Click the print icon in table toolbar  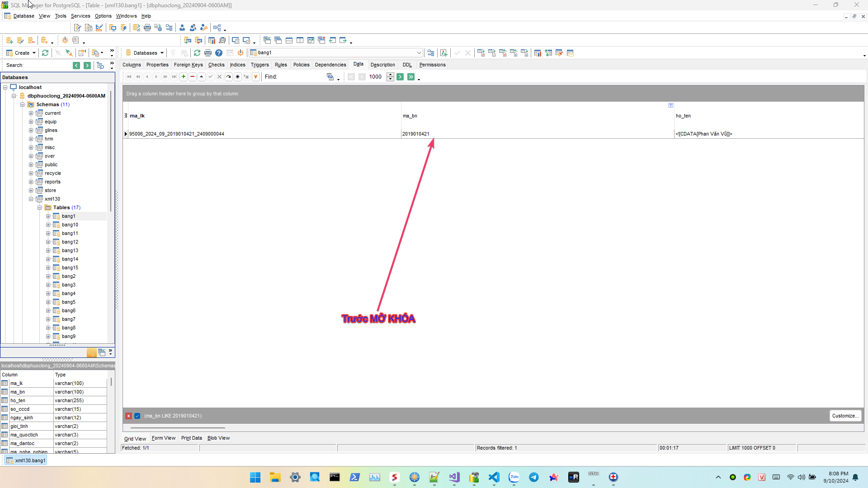coord(208,53)
